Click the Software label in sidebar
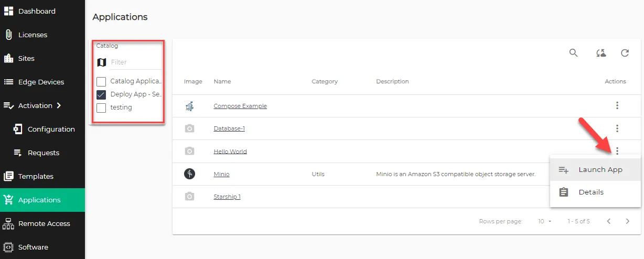Screen dimensions: 644x259 33,247
